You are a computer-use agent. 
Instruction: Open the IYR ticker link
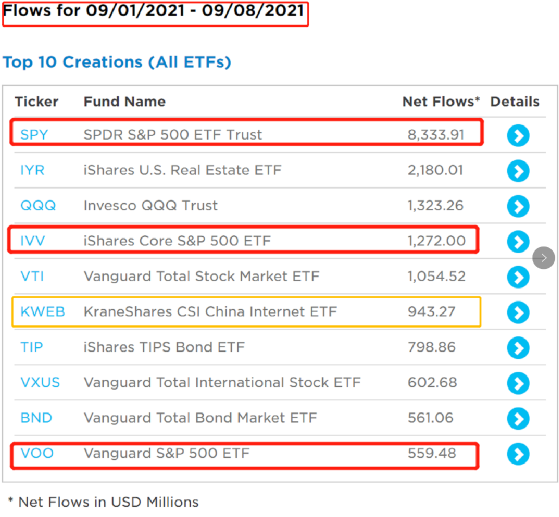[32, 170]
